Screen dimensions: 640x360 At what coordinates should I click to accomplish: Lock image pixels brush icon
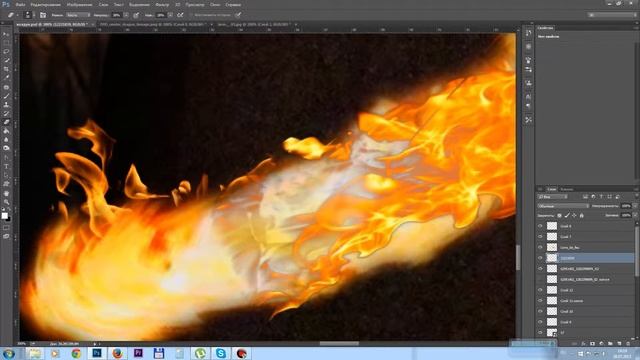point(567,216)
